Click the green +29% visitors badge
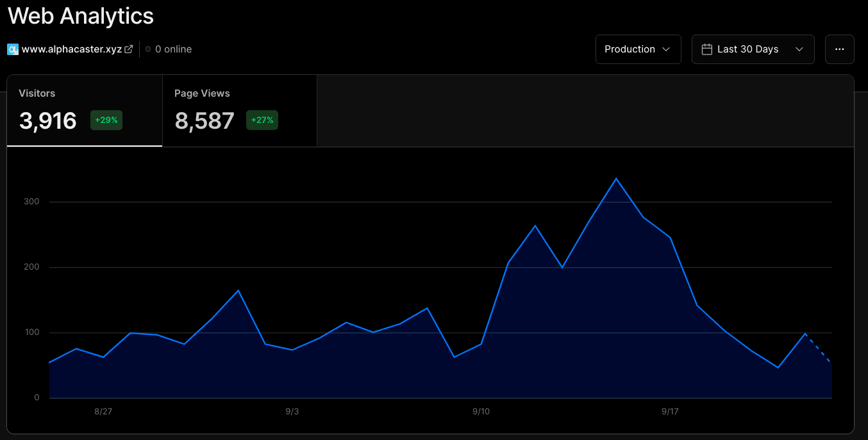Screen dimensions: 868x440 [106, 120]
